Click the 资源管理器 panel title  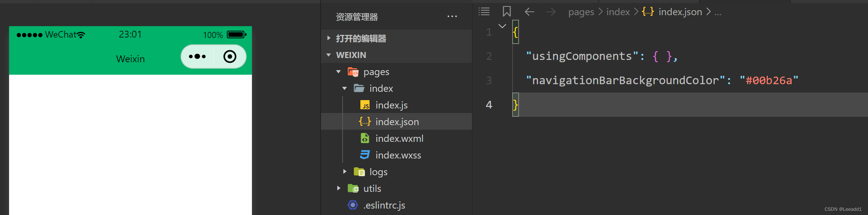click(x=357, y=17)
